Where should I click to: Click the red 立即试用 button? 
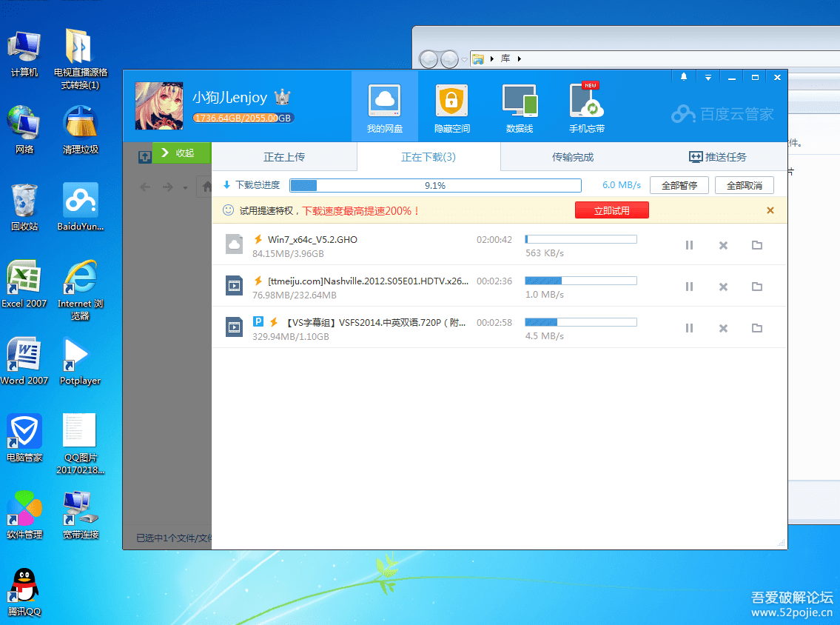[612, 210]
